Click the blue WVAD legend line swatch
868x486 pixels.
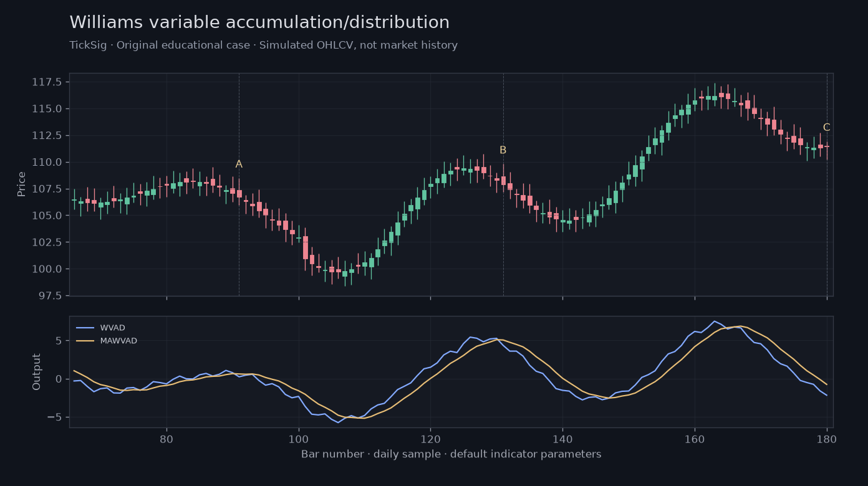85,328
